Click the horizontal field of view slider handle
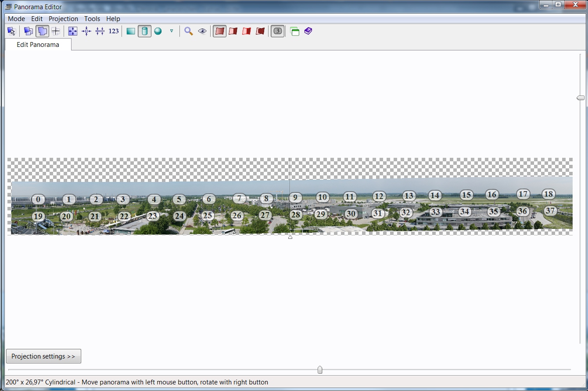The height and width of the screenshot is (391, 588). pyautogui.click(x=320, y=370)
